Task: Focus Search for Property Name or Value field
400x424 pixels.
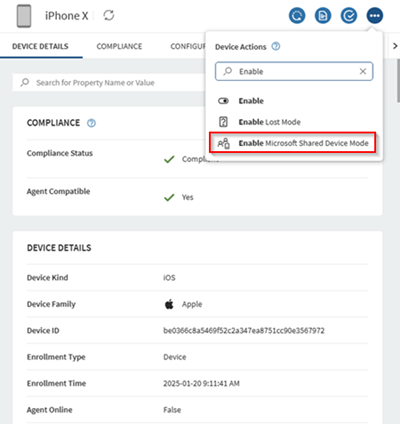Action: (109, 82)
